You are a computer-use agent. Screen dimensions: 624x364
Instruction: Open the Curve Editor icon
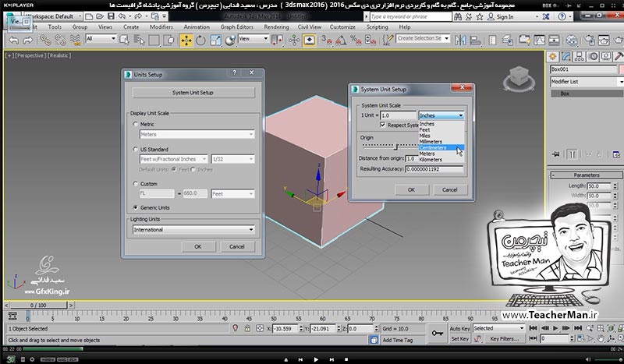tap(539, 41)
